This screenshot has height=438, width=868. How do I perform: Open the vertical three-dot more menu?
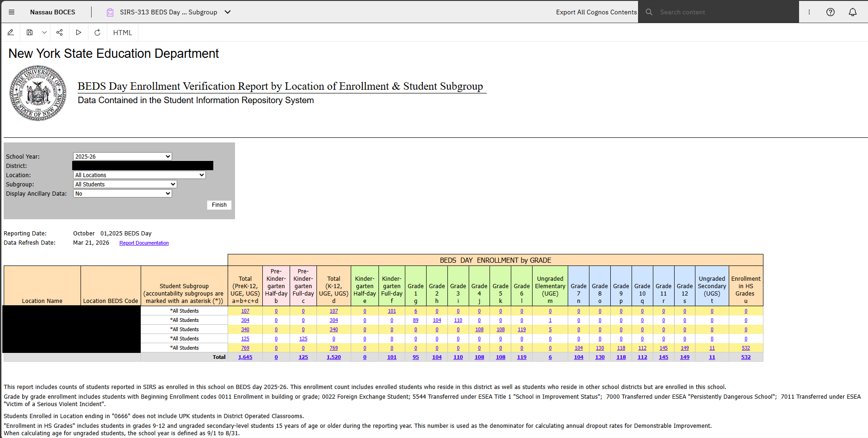click(x=809, y=12)
